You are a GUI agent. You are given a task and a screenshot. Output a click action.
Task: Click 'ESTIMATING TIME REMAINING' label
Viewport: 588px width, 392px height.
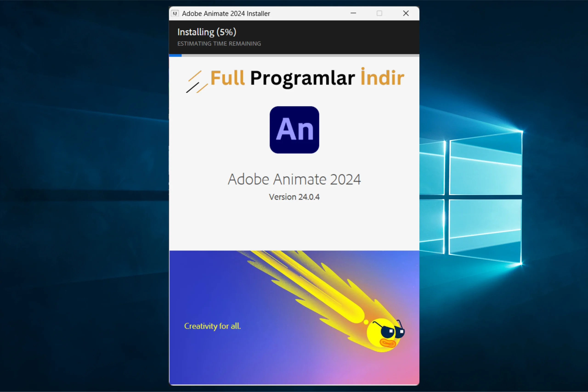tap(219, 43)
